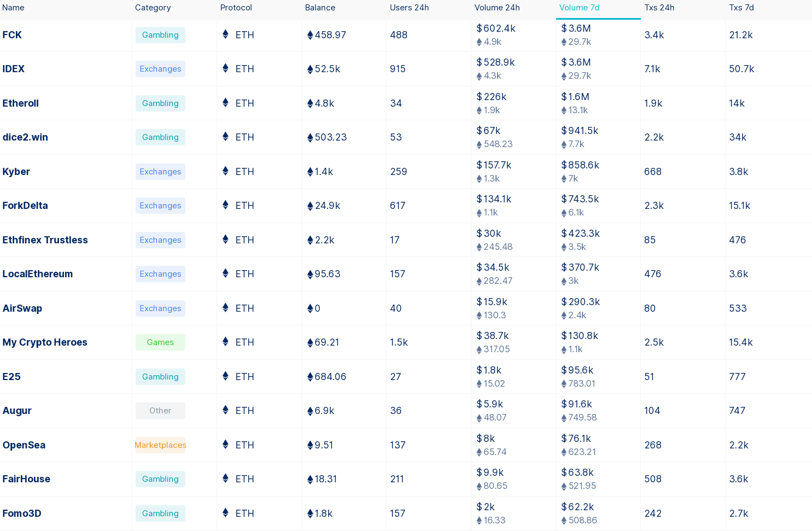This screenshot has width=812, height=531.
Task: Open the FCK dapp link
Action: [12, 35]
